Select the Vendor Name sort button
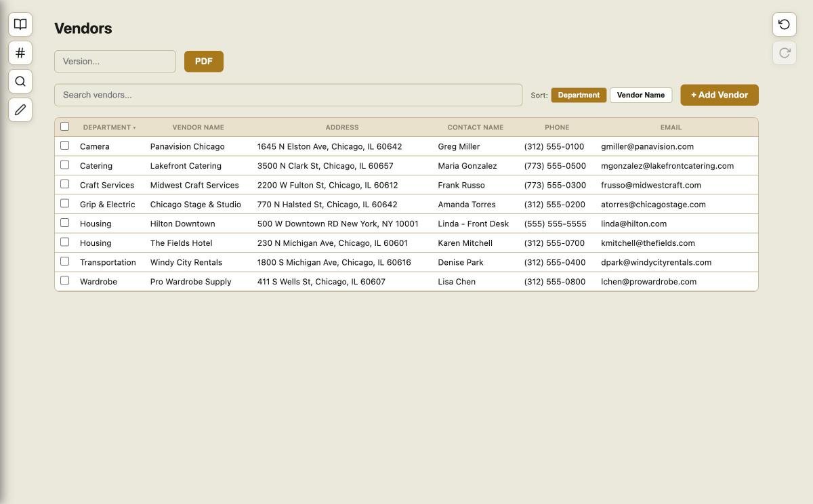This screenshot has width=813, height=504. click(x=641, y=95)
